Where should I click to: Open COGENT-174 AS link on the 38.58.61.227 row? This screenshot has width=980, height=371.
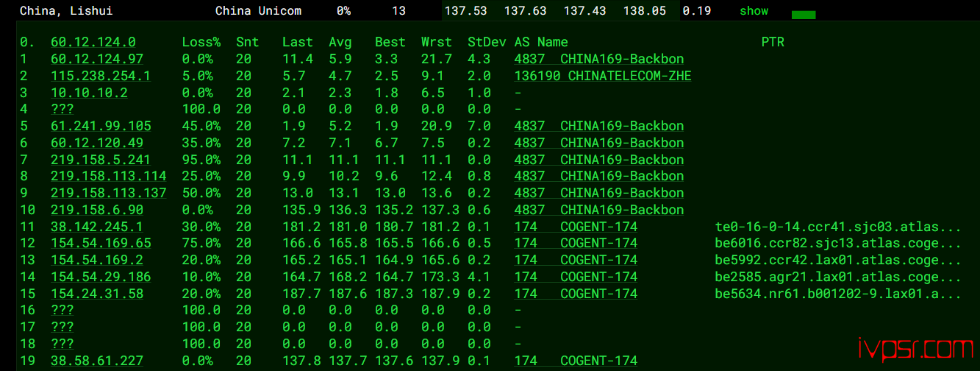point(576,361)
